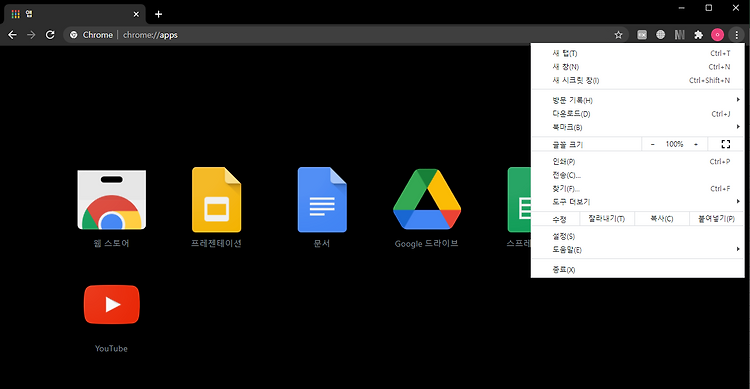Open a 새 시크릿 창 incognito window

(x=638, y=80)
